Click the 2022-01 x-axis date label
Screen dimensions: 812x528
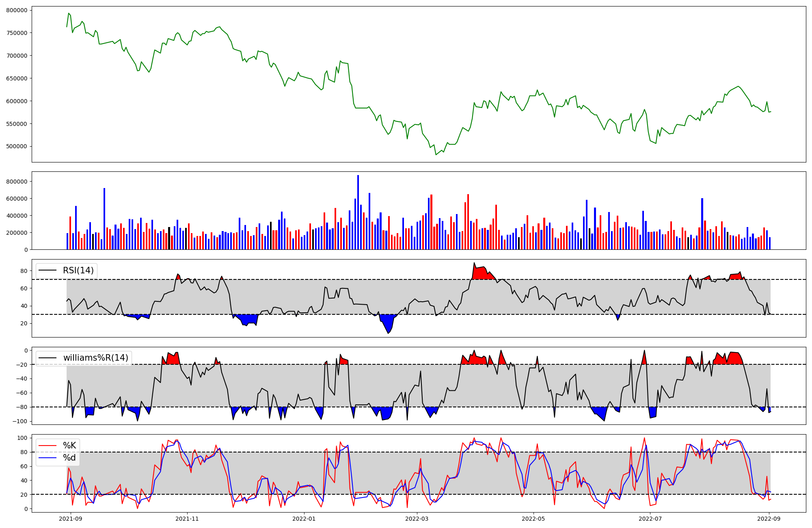[304, 519]
